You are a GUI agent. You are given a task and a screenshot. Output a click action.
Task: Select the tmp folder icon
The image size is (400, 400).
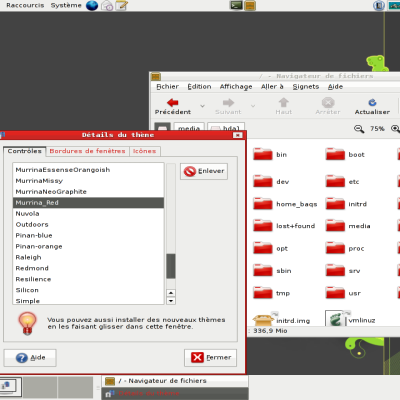tap(263, 293)
